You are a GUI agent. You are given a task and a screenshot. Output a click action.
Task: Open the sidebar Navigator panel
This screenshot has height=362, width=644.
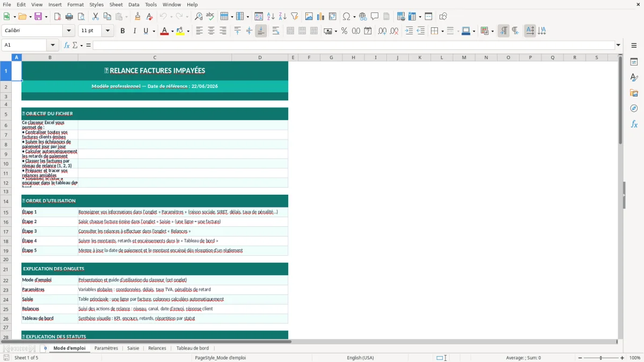(634, 109)
